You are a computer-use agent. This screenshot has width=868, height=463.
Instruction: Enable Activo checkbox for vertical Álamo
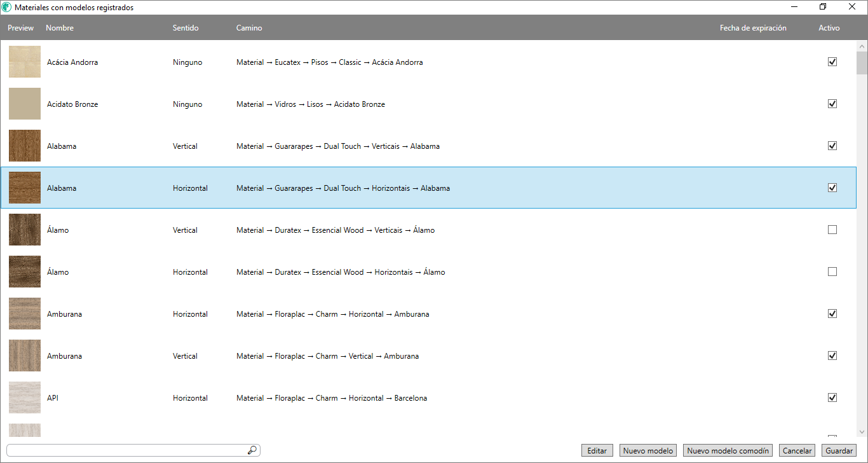[x=832, y=230]
